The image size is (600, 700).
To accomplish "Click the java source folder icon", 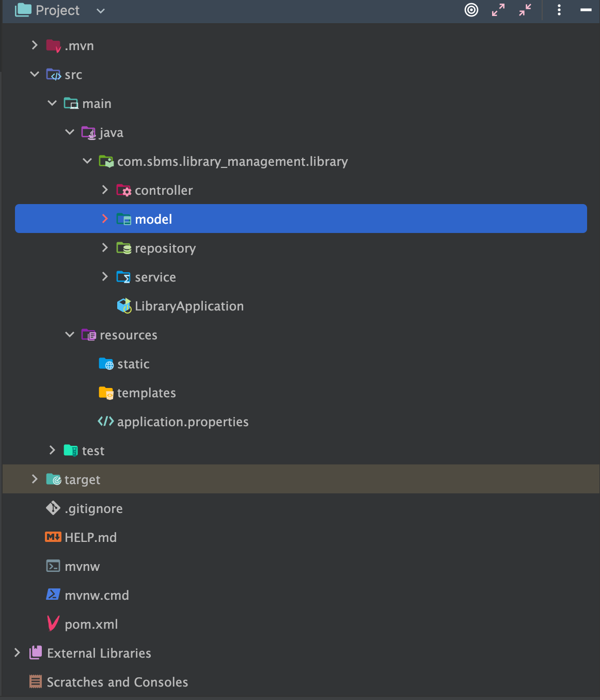I will 89,133.
